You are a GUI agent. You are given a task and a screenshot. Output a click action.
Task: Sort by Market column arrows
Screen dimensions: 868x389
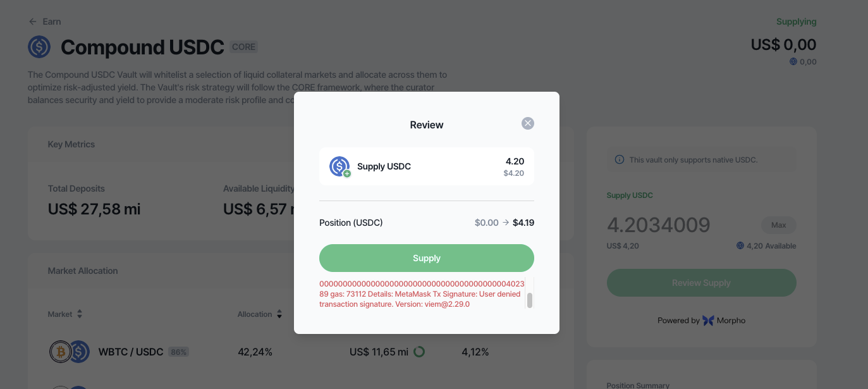click(80, 314)
